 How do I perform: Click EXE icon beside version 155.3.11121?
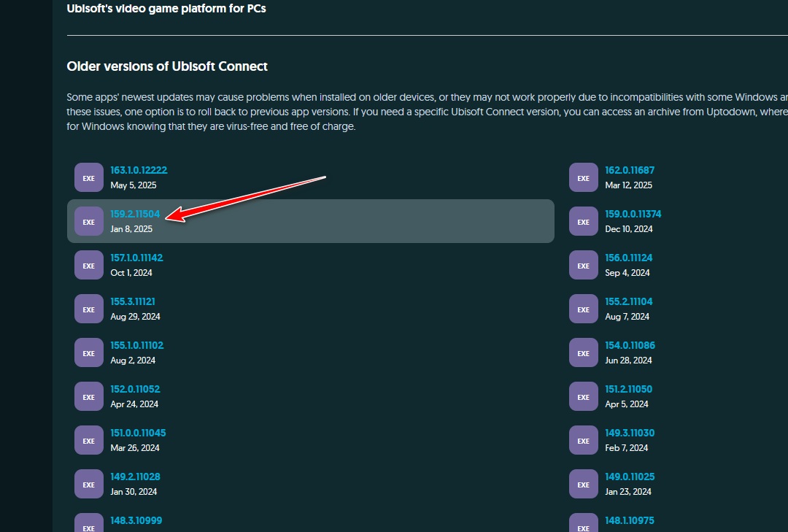click(89, 309)
